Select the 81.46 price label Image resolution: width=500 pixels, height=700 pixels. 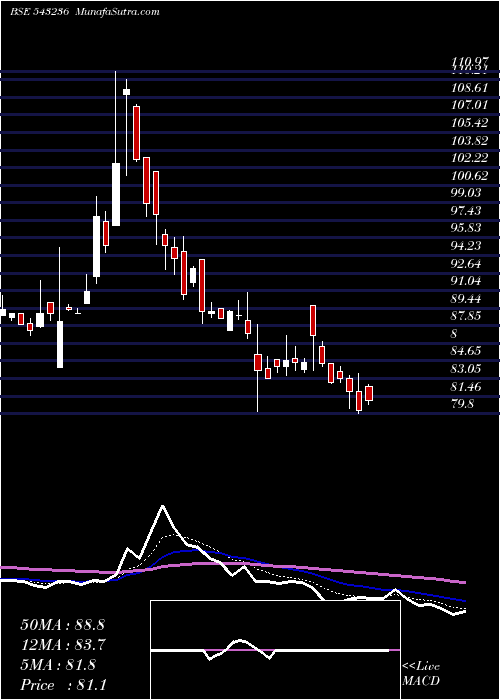(x=466, y=386)
